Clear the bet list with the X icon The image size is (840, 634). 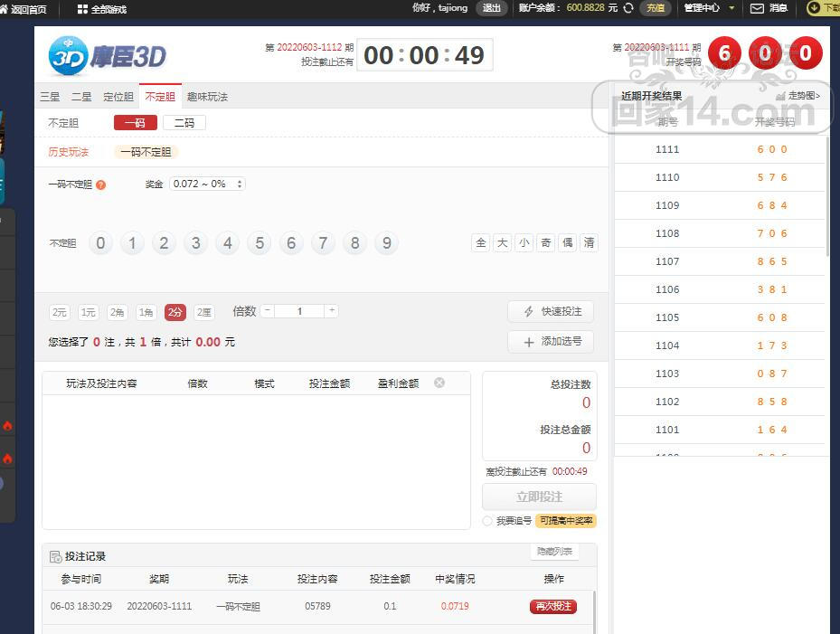[439, 383]
